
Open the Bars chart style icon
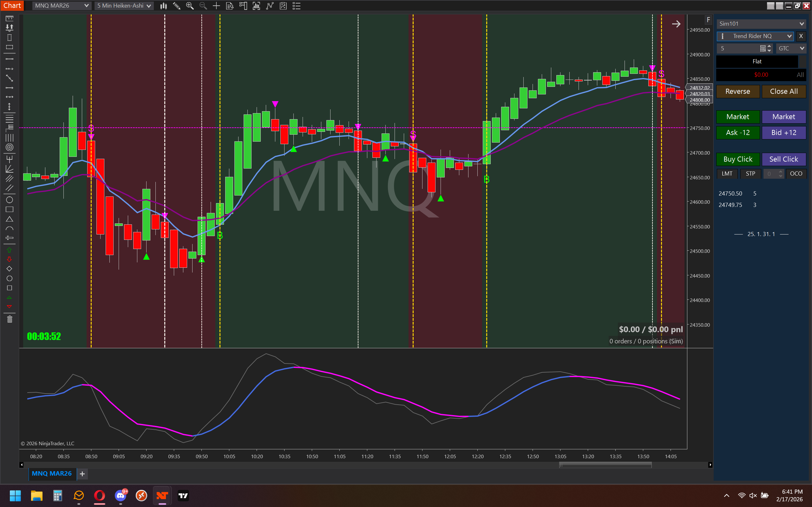[163, 6]
